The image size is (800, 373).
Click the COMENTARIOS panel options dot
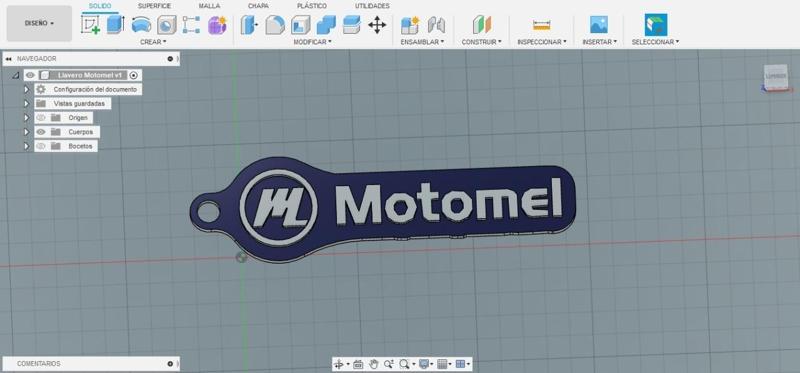coord(170,364)
